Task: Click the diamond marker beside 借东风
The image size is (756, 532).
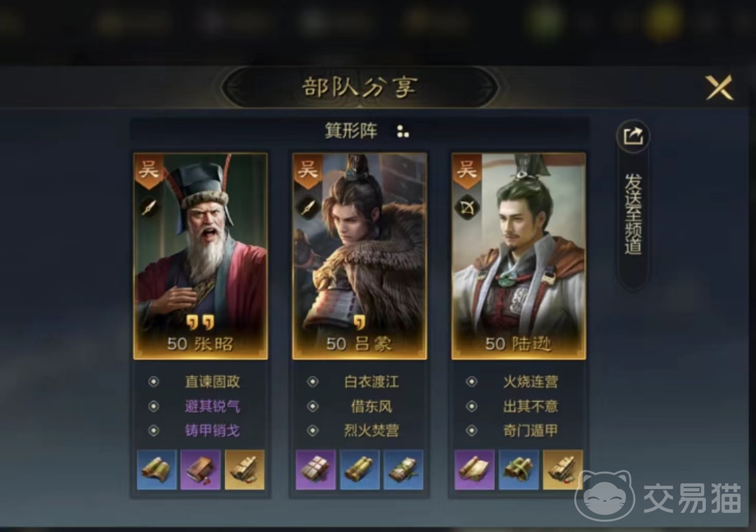Action: [x=312, y=406]
